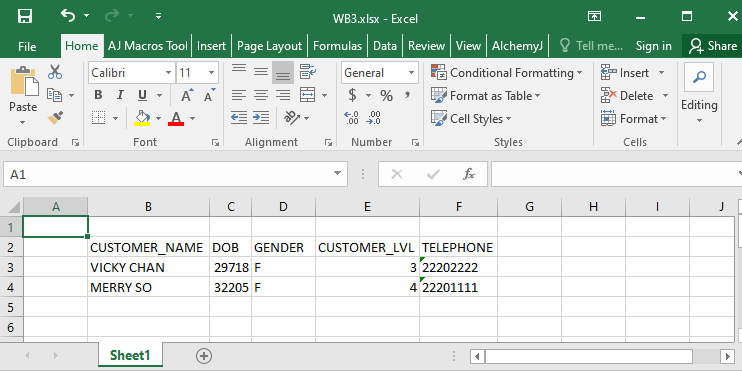742x371 pixels.
Task: Switch to the View tab
Action: tap(468, 46)
